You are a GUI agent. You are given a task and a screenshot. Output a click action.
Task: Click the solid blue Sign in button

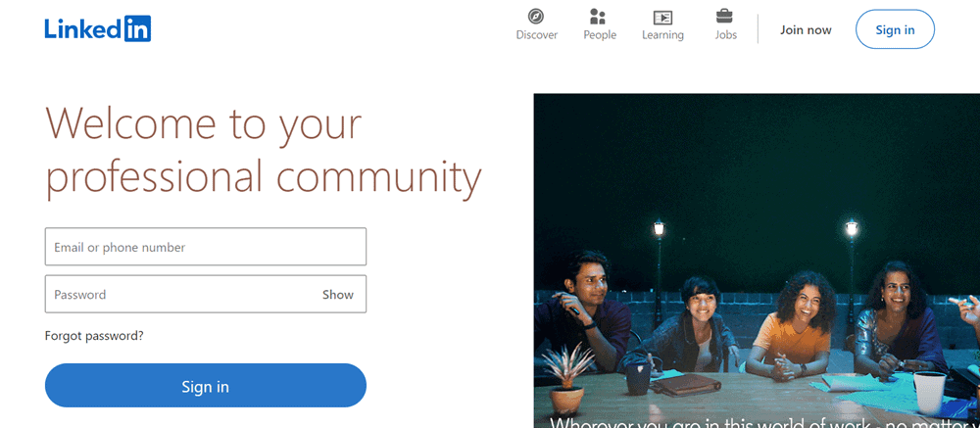[x=206, y=386]
